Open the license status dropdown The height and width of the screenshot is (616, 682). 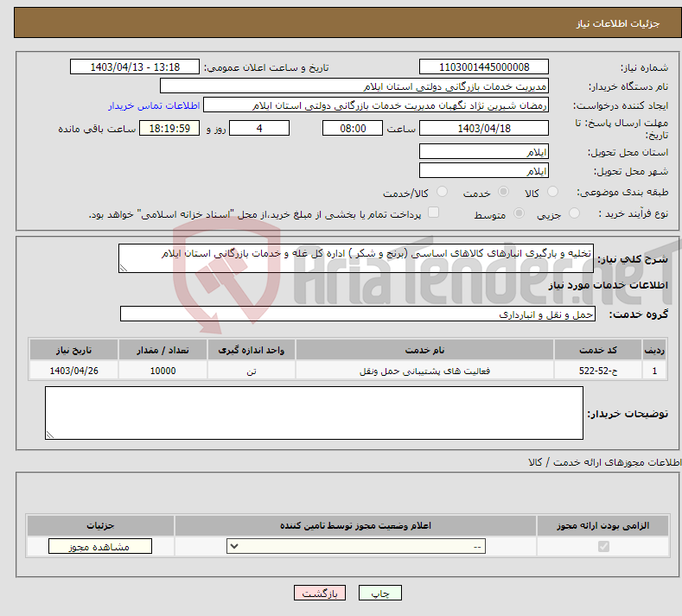pyautogui.click(x=356, y=546)
